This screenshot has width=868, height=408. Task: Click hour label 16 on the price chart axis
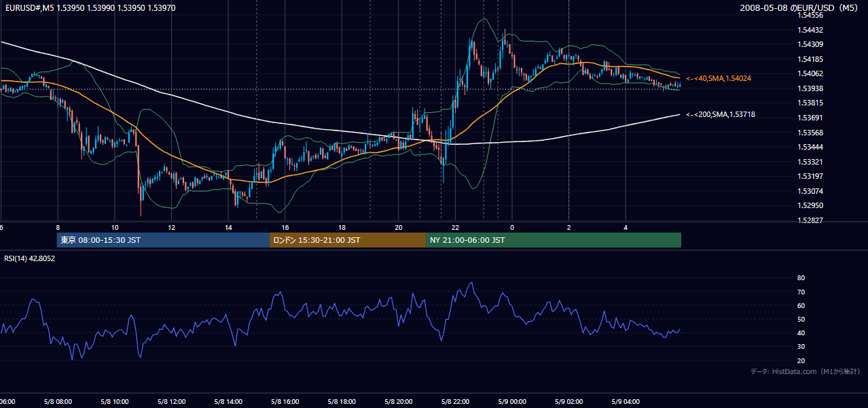pyautogui.click(x=285, y=228)
